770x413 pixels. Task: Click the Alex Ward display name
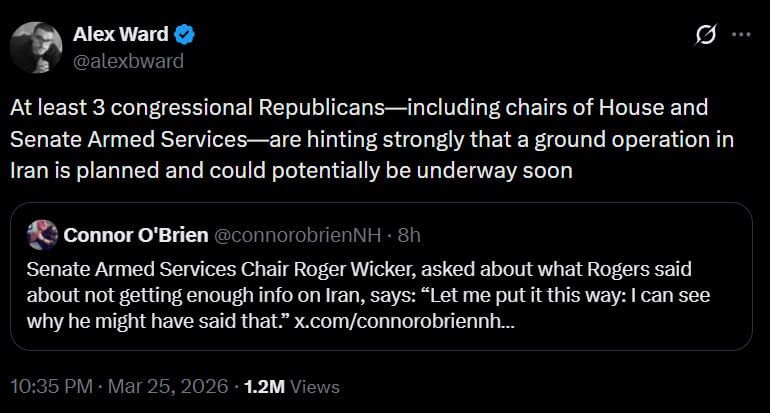[x=120, y=35]
